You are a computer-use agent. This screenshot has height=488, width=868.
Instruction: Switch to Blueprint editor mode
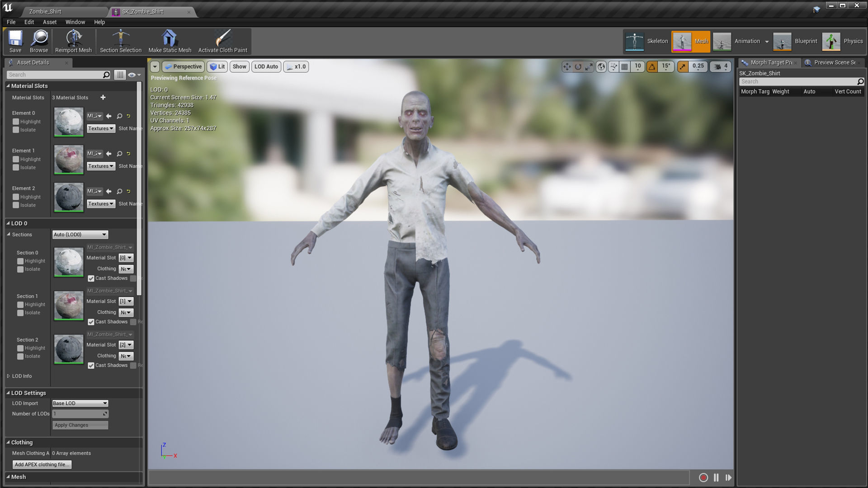point(796,41)
